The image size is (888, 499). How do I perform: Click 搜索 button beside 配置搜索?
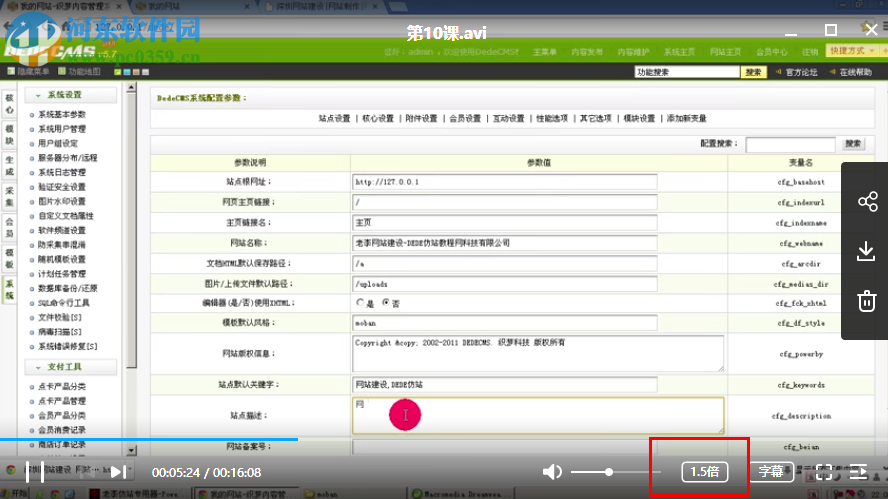853,144
